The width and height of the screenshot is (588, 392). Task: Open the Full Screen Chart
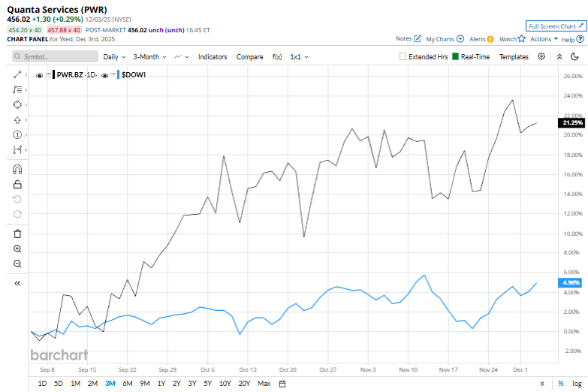(x=556, y=26)
